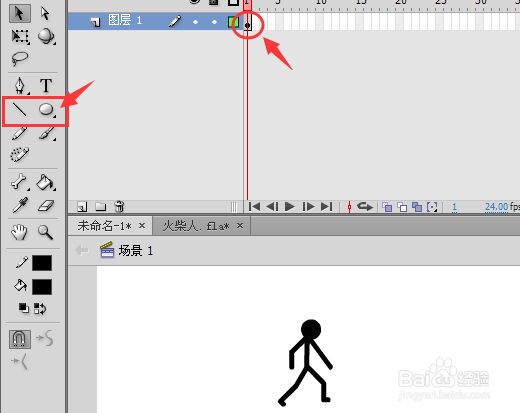Toggle the loop playback button

[365, 207]
